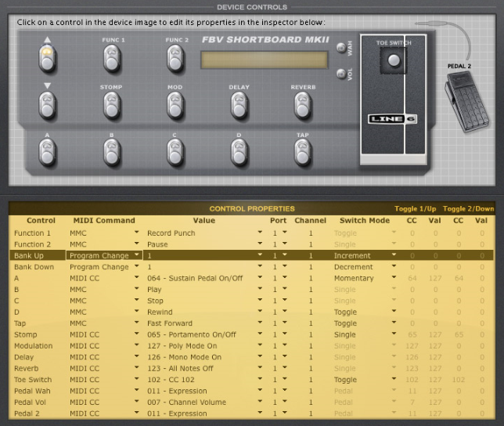Select the Delay control row
504x426 pixels.
(x=252, y=357)
